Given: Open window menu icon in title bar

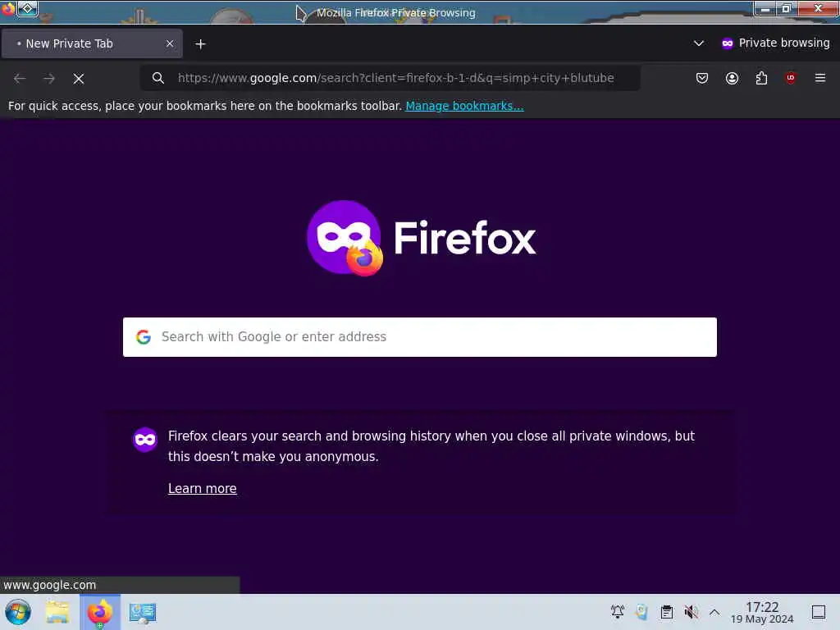Looking at the screenshot, I should (27, 8).
